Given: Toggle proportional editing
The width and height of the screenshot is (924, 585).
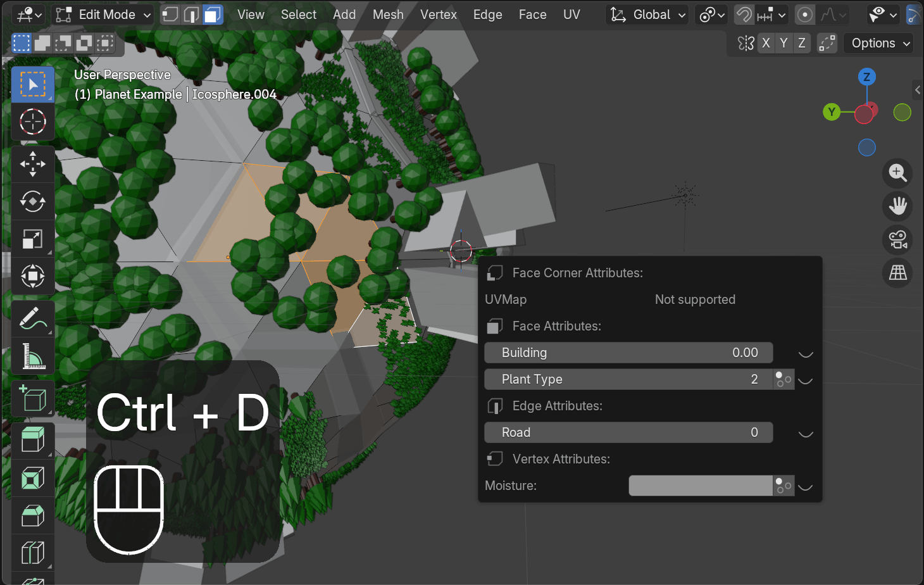Looking at the screenshot, I should [x=805, y=15].
